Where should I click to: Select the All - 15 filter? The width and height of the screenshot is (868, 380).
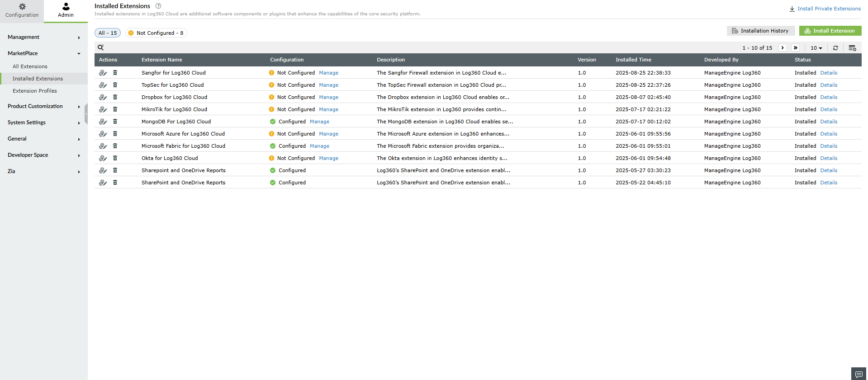pos(108,33)
